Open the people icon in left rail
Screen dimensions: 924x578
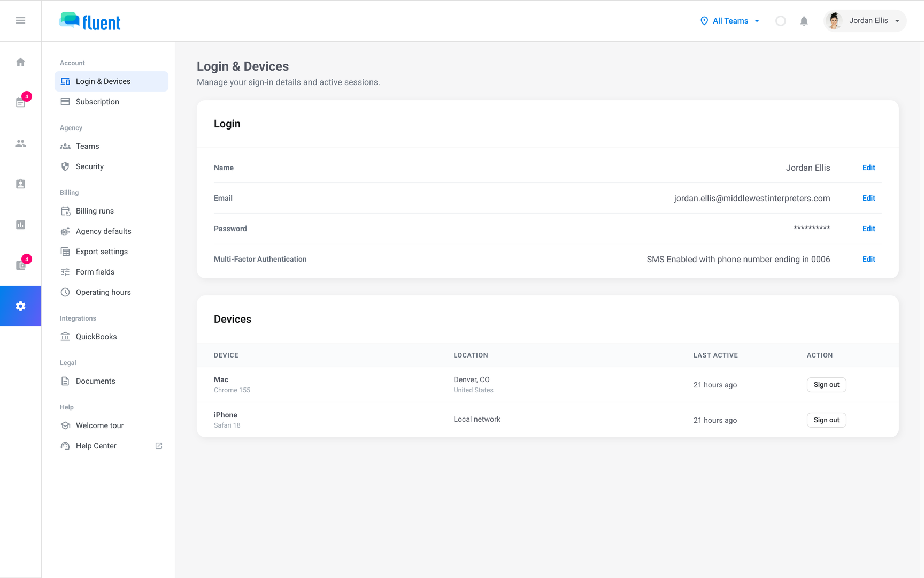pos(20,143)
